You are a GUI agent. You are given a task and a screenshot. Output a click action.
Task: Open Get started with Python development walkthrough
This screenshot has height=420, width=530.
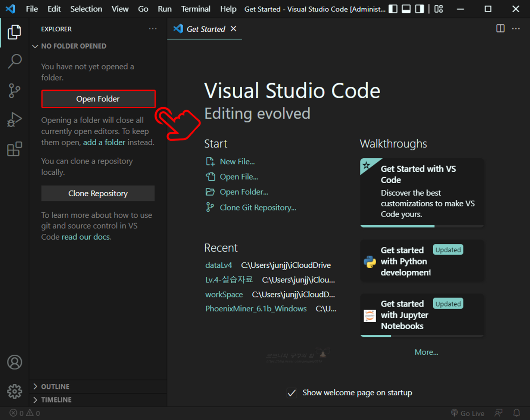click(422, 261)
